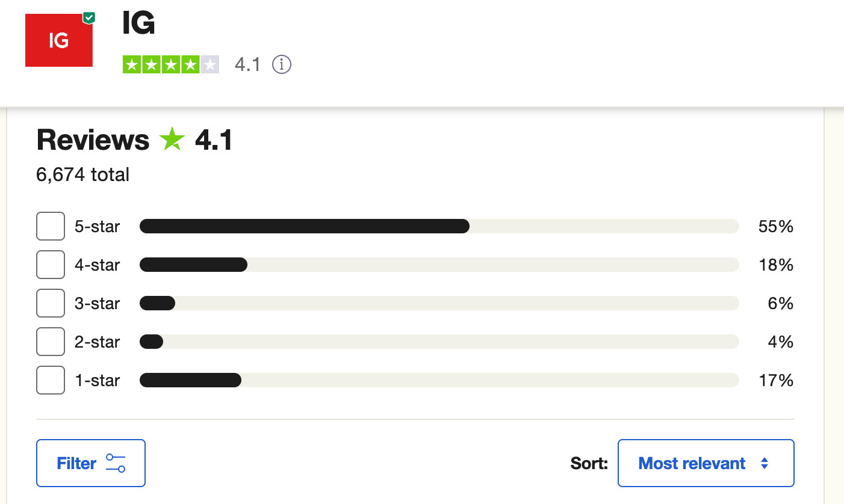
Task: Click the Filter button
Action: click(90, 463)
